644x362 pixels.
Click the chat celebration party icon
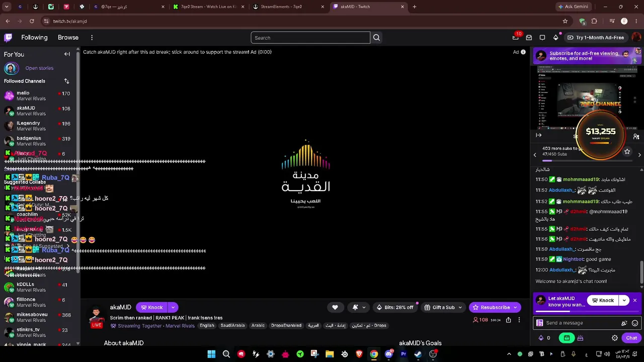[x=624, y=323]
